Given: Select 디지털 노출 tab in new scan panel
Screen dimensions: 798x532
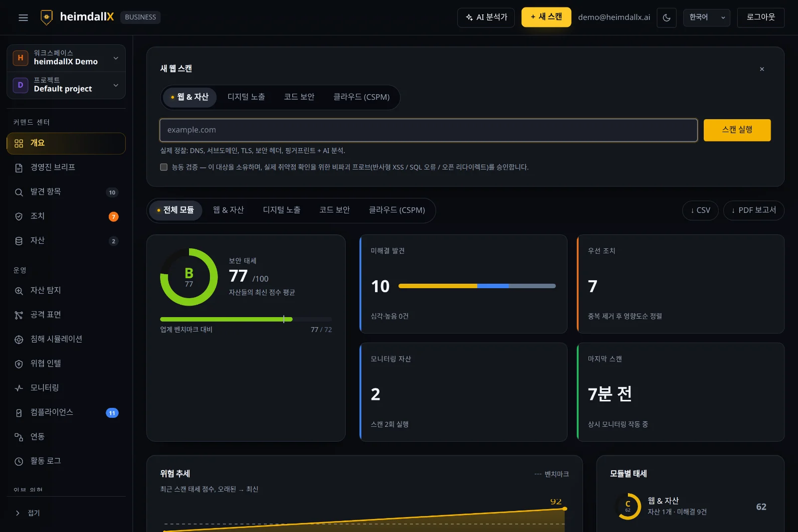Looking at the screenshot, I should coord(246,97).
